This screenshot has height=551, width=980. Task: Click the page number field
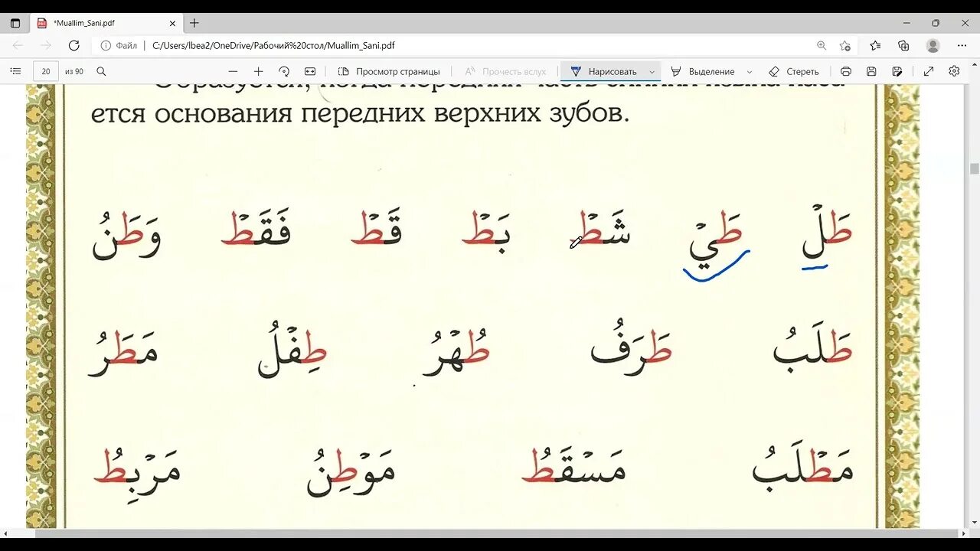[x=46, y=71]
